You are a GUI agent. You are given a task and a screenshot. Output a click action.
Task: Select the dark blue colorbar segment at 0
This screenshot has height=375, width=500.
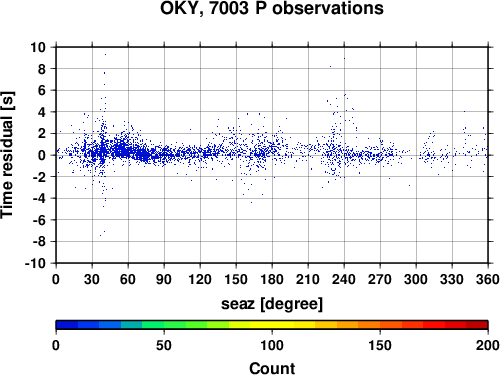point(67,325)
